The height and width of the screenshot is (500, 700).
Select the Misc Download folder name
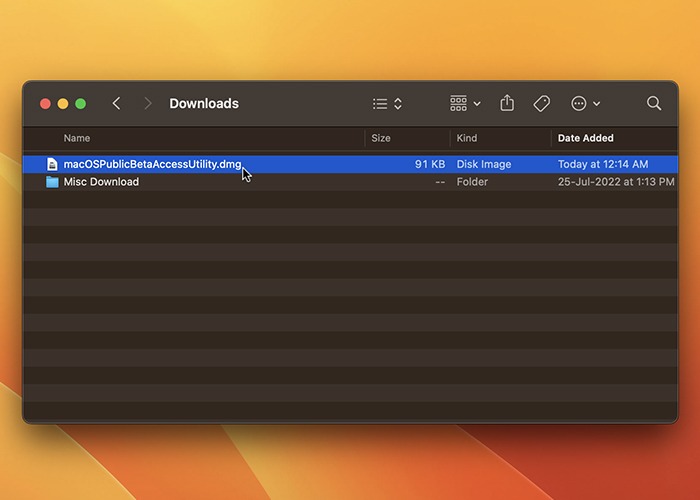tap(101, 182)
